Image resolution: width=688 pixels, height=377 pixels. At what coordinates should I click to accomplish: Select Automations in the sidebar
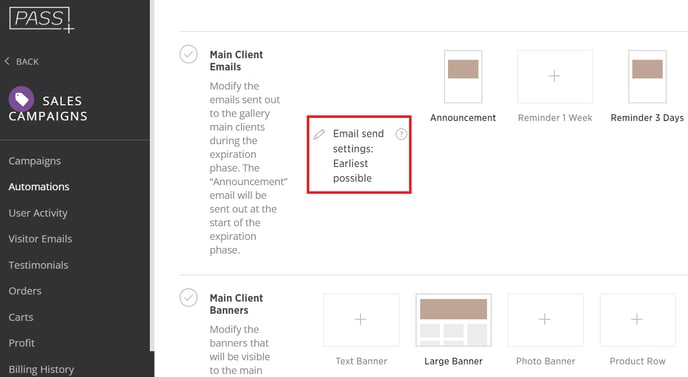tap(39, 187)
